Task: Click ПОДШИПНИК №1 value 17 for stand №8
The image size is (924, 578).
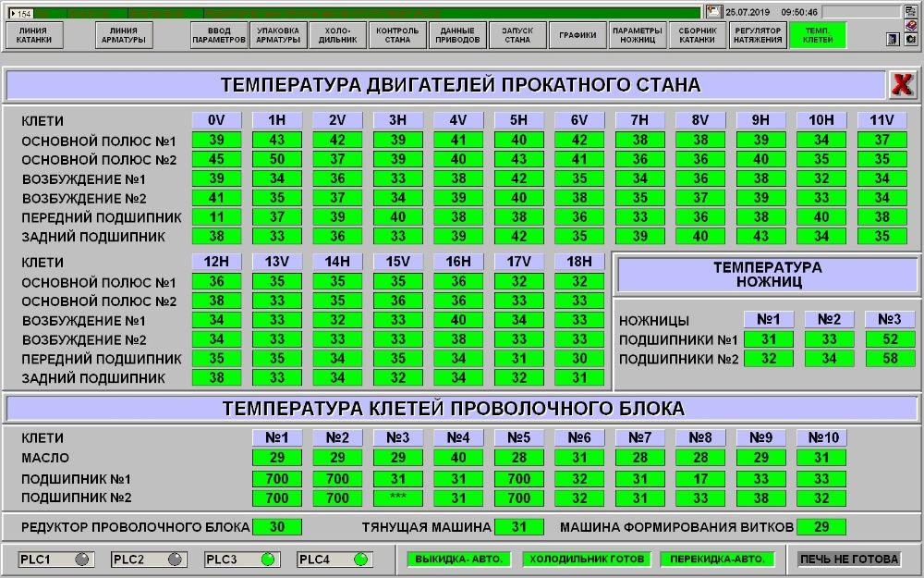Action: point(700,479)
